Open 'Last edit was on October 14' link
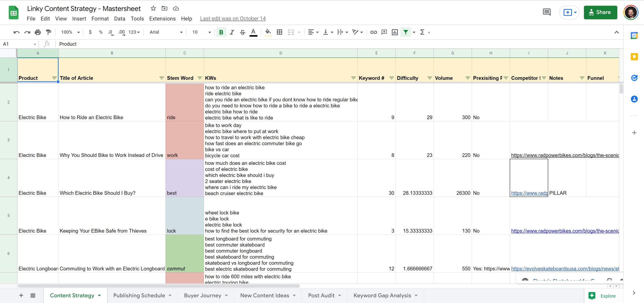This screenshot has width=644, height=303. pos(233,19)
